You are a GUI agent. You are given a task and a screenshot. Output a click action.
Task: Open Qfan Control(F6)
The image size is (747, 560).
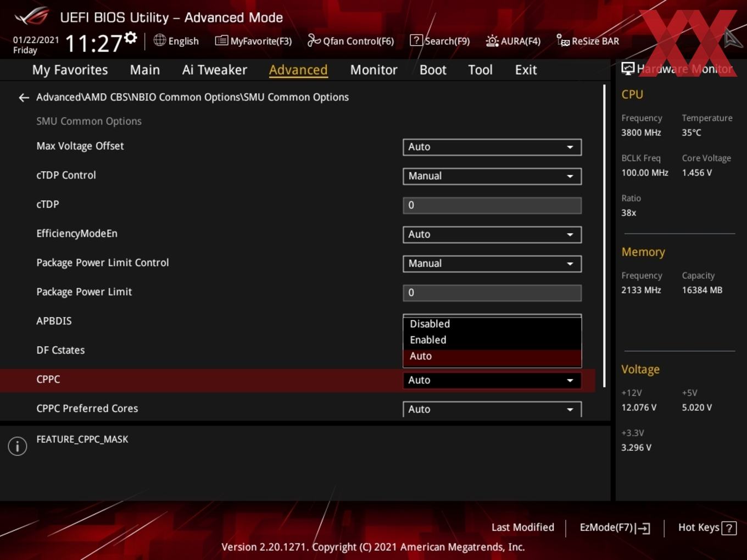click(350, 41)
